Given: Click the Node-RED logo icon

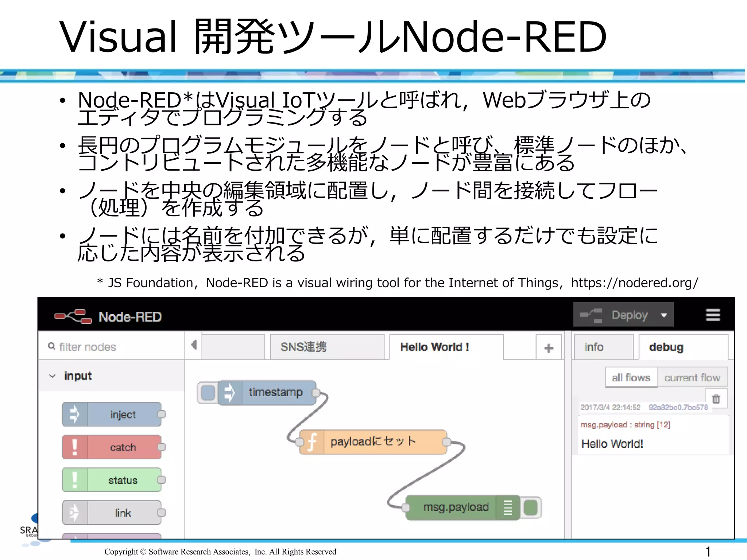Looking at the screenshot, I should click(73, 316).
